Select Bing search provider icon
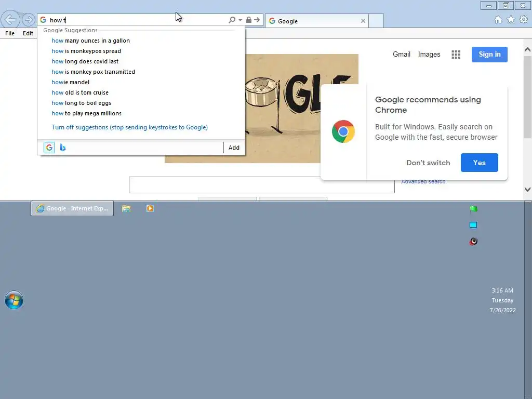The image size is (532, 399). (x=63, y=148)
